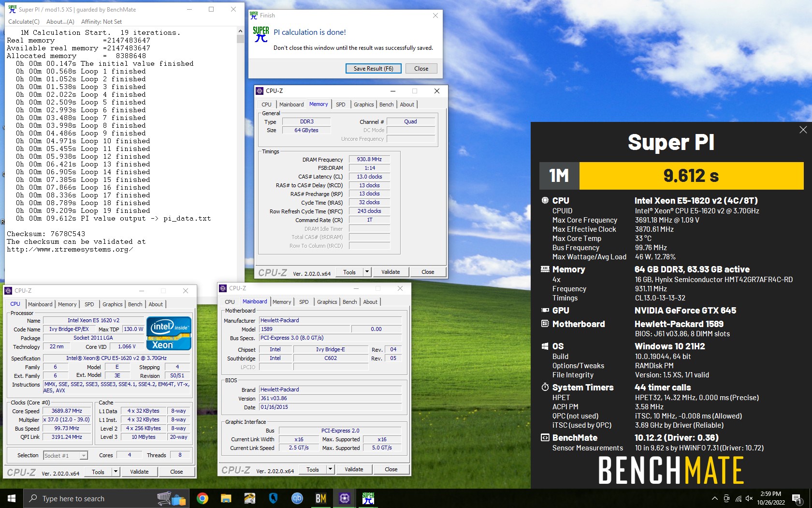This screenshot has width=812, height=508.
Task: Click the Chipset Ivy Bridge-E field
Action: pos(331,349)
